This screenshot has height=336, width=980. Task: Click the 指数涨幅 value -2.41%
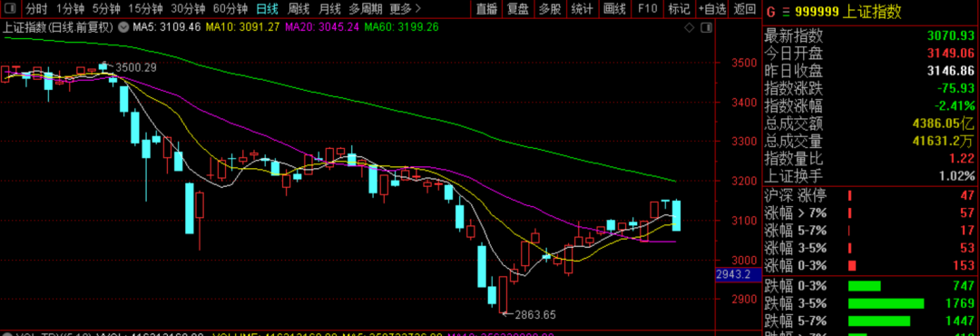coord(955,105)
